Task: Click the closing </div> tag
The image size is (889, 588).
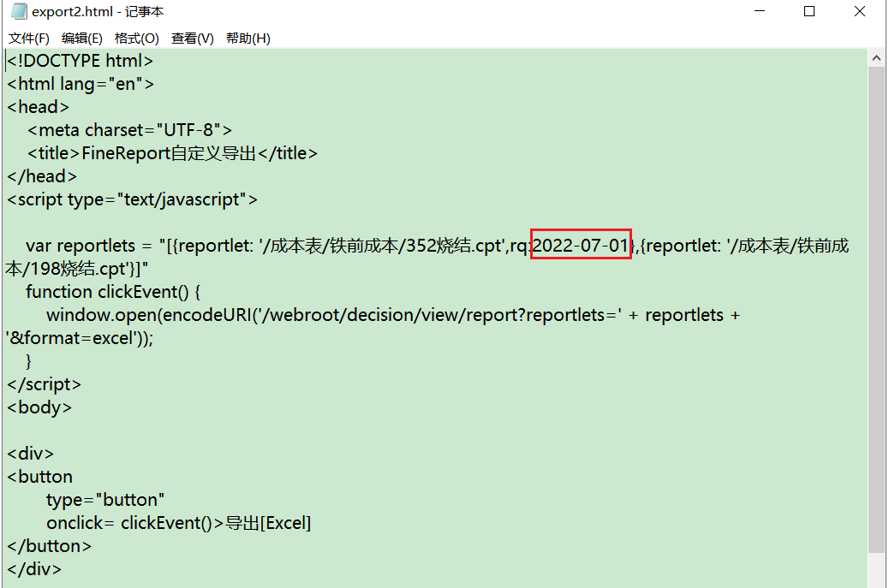Action: (34, 569)
